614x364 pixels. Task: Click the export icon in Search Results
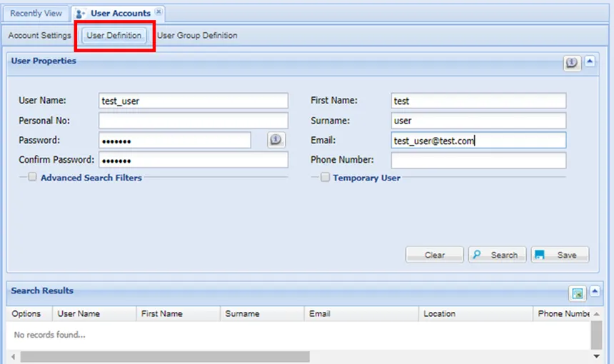click(x=577, y=293)
